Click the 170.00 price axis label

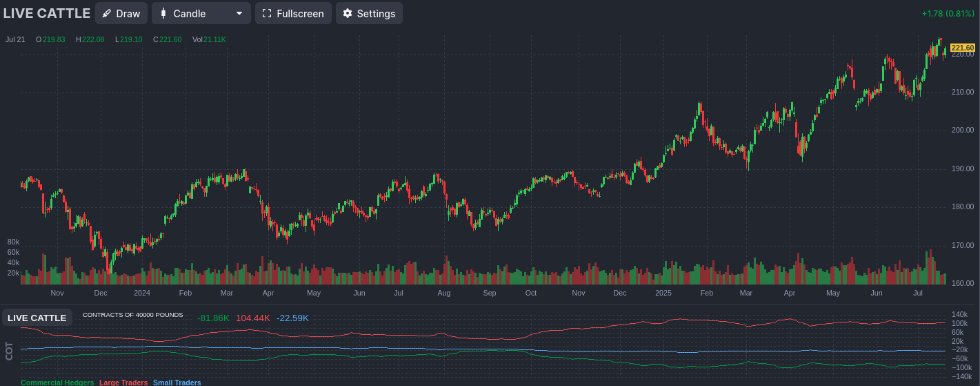point(963,245)
